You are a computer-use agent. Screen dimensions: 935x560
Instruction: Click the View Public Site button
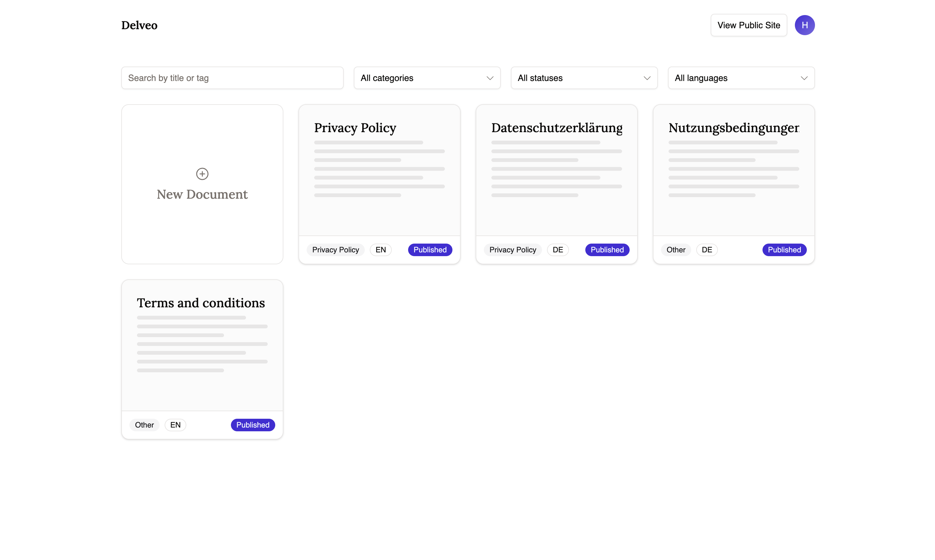tap(748, 25)
